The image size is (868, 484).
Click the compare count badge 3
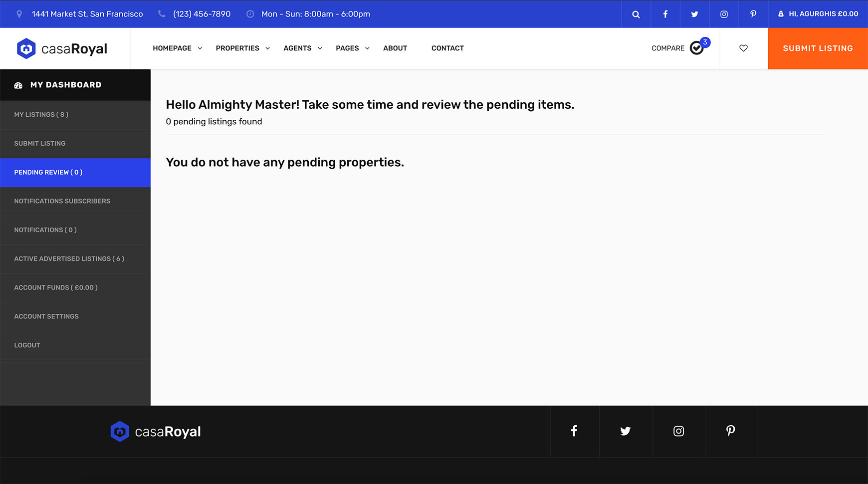click(x=705, y=42)
